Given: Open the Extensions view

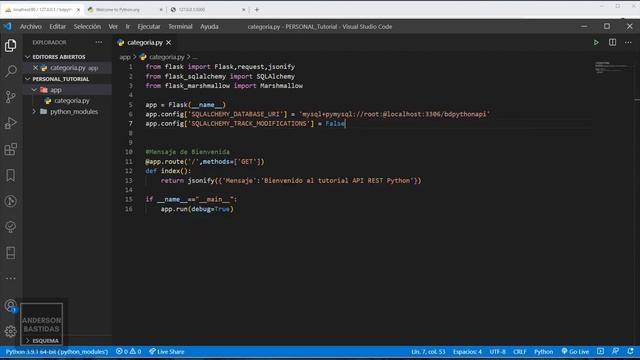Looking at the screenshot, I should [11, 149].
